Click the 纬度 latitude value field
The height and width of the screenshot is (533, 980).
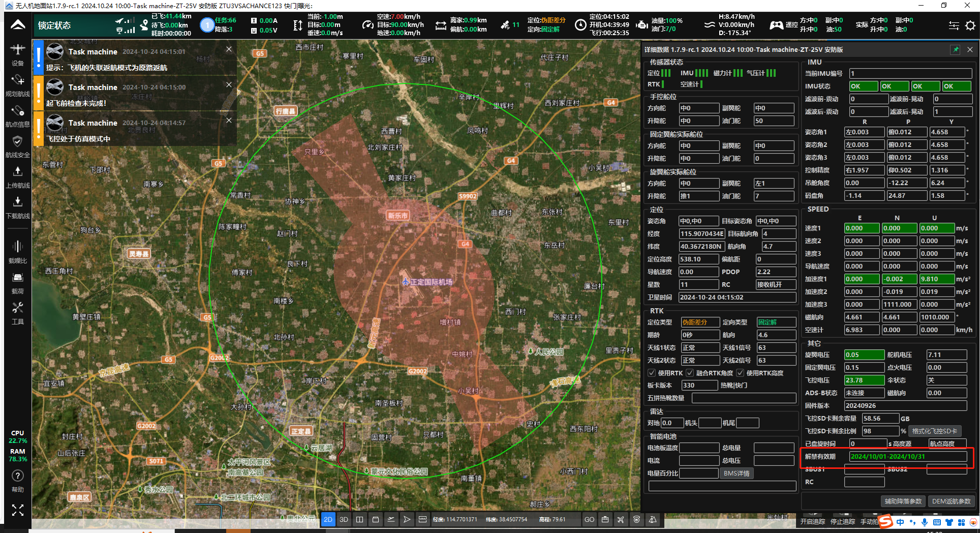(x=701, y=246)
